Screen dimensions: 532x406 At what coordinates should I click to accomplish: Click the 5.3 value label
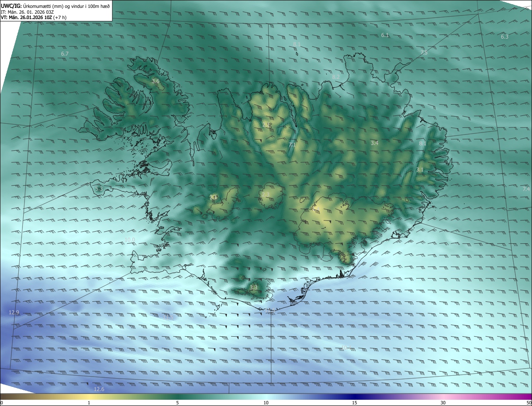[99, 189]
